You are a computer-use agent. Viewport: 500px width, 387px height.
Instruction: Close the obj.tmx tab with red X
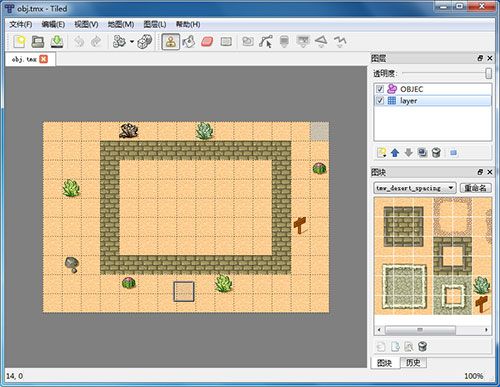[43, 59]
